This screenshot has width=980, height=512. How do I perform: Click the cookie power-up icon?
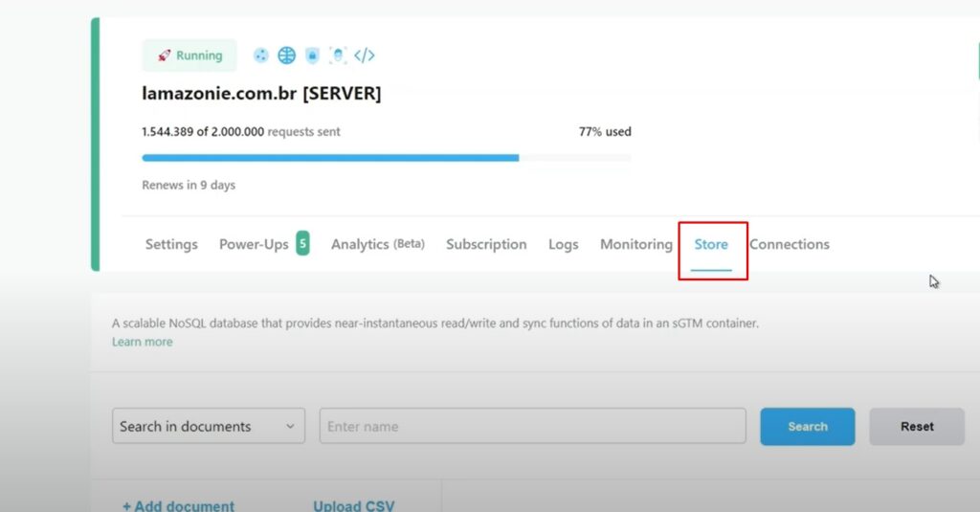260,56
